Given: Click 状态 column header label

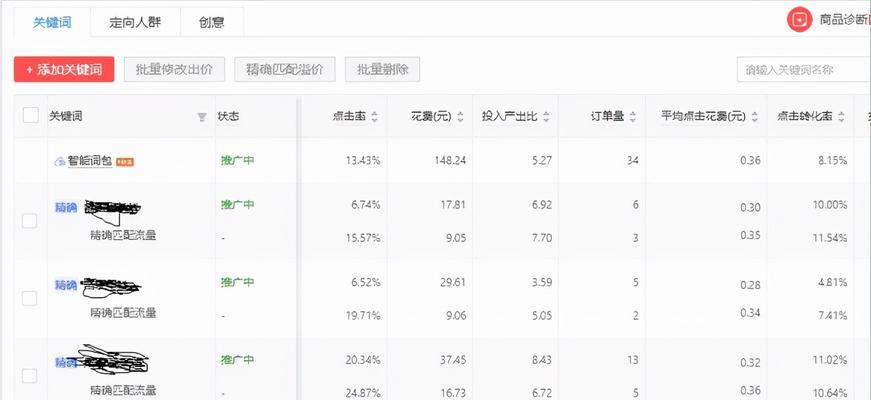Looking at the screenshot, I should click(x=229, y=116).
